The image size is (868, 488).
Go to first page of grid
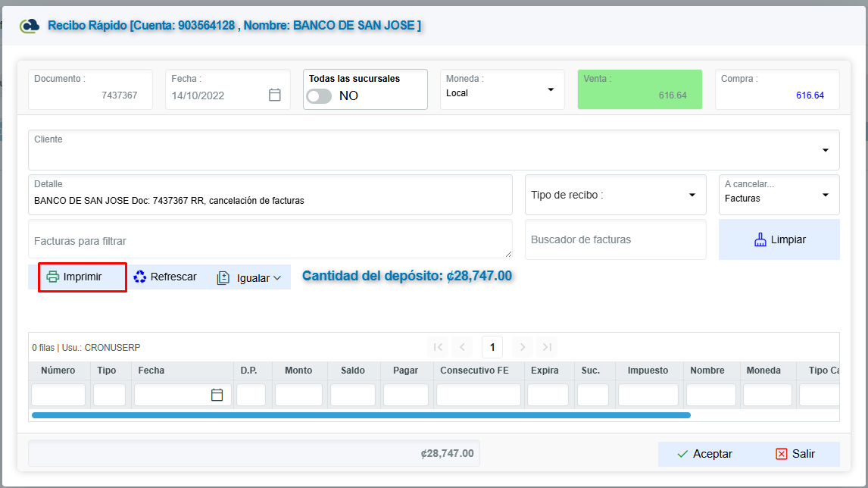click(438, 347)
